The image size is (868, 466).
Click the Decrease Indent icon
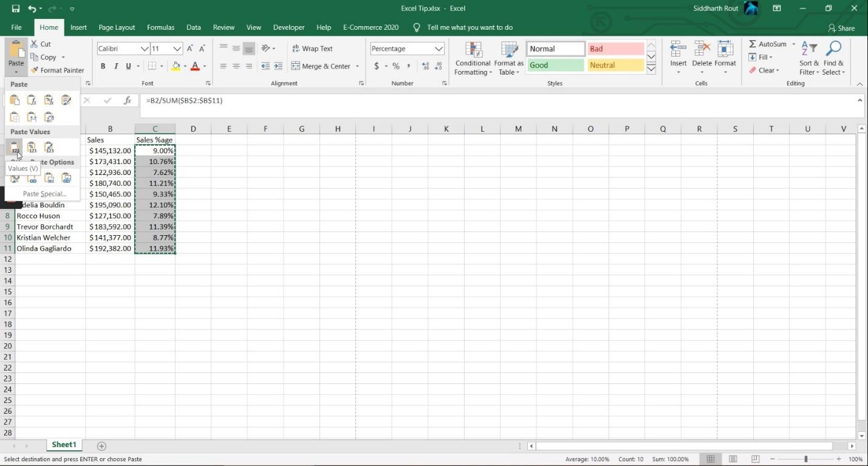pos(265,66)
